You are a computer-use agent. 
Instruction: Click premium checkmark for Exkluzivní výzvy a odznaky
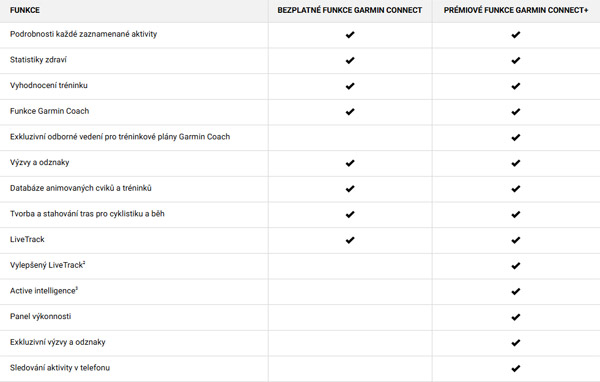pyautogui.click(x=515, y=343)
